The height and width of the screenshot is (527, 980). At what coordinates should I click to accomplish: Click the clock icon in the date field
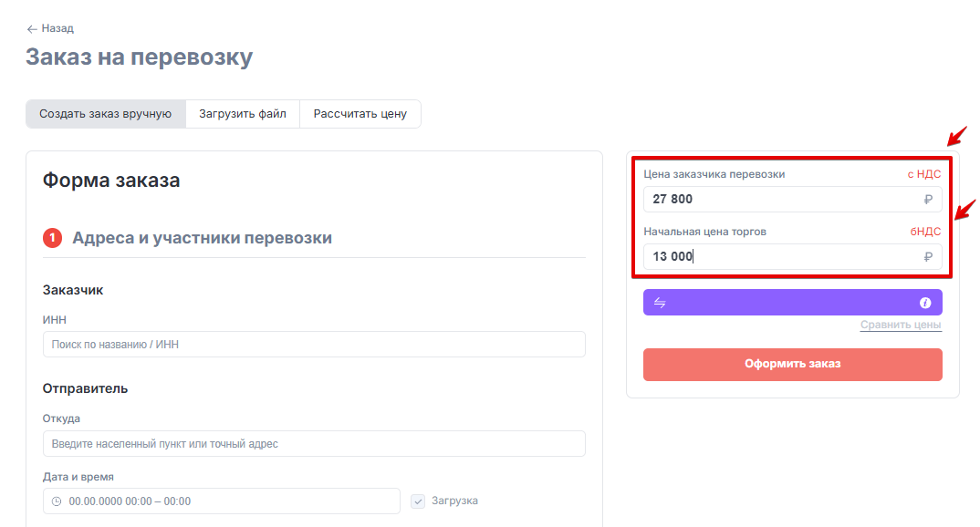57,501
